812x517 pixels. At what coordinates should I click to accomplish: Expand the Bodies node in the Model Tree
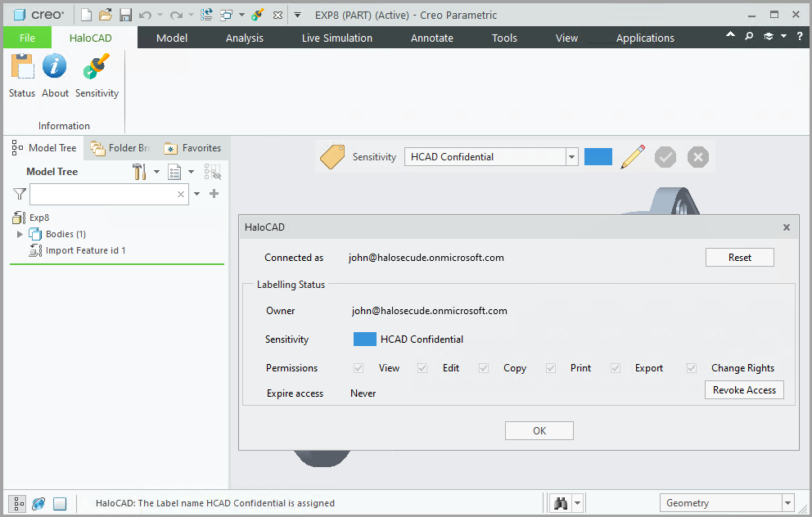pyautogui.click(x=20, y=234)
